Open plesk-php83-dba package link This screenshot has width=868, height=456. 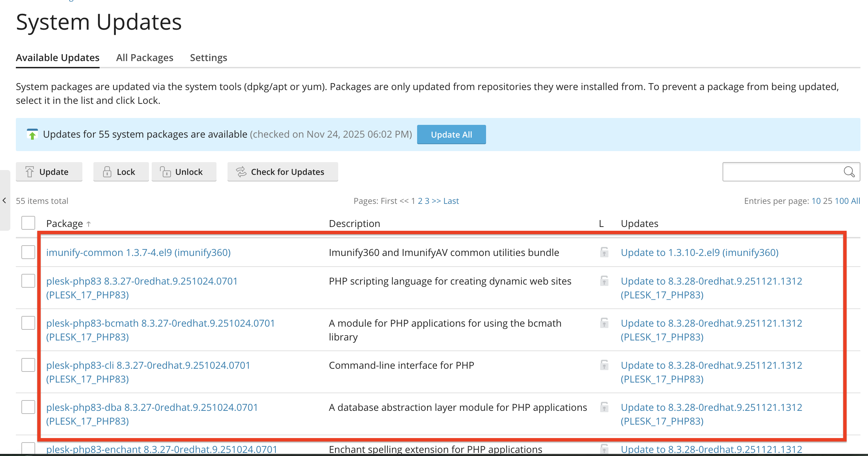pyautogui.click(x=152, y=414)
